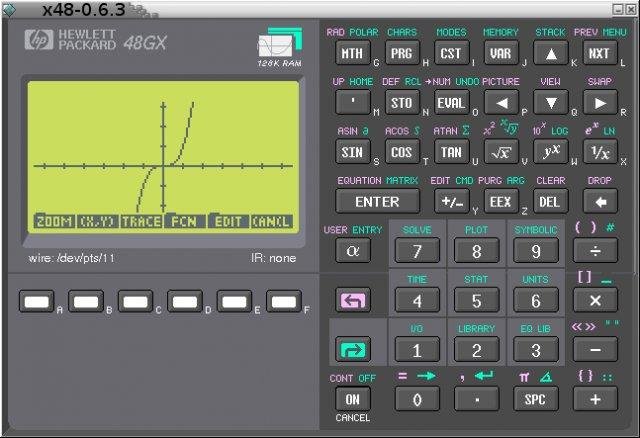This screenshot has width=640, height=438.
Task: Click the square root key
Action: [501, 152]
